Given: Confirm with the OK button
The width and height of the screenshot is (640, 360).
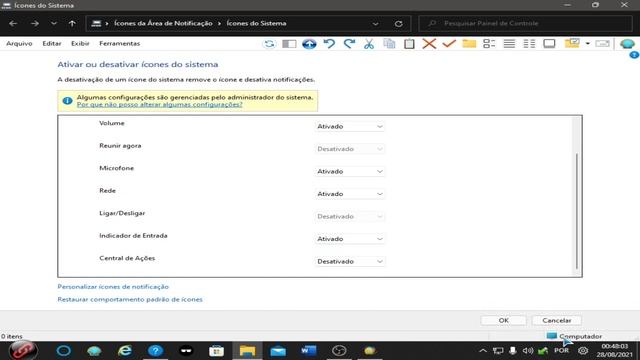Looking at the screenshot, I should coord(503,320).
